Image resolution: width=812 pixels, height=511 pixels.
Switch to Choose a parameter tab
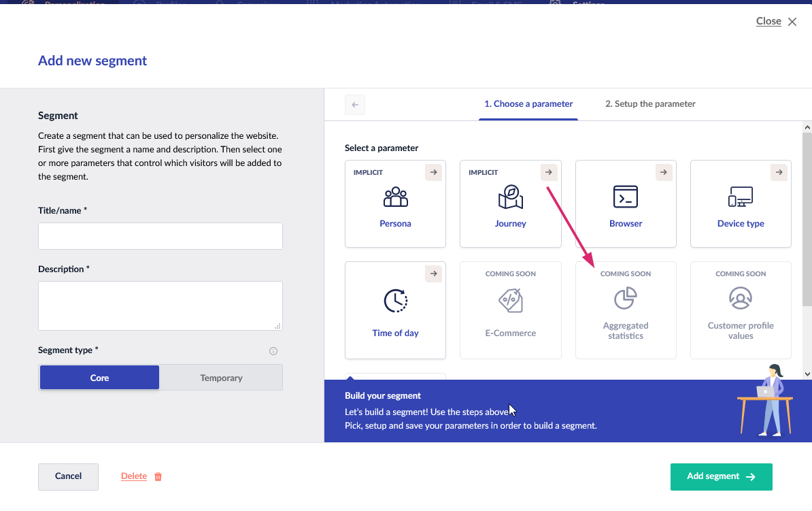click(528, 103)
